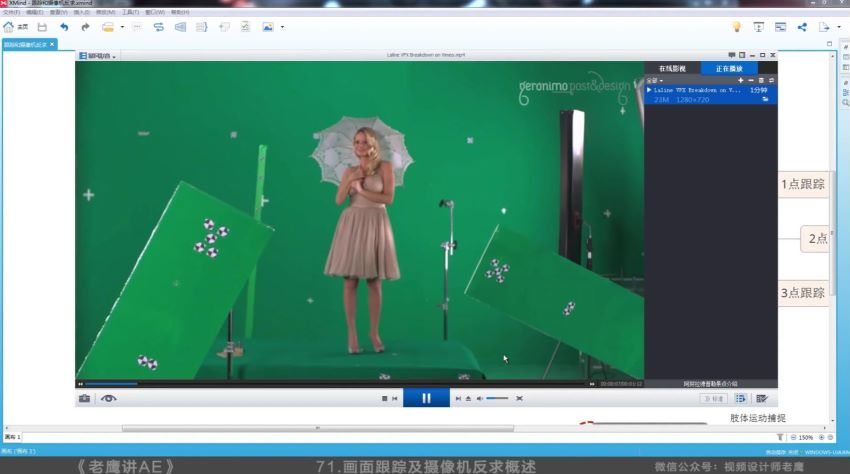Toggle fullscreen in the video player

(519, 398)
